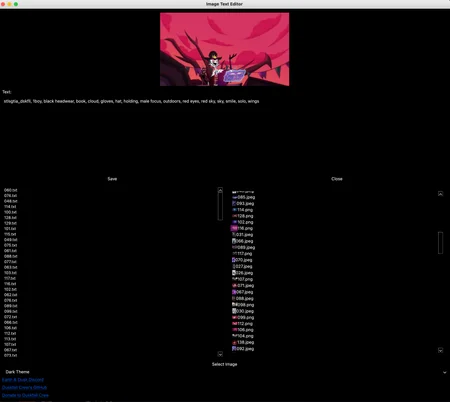
Task: Open the Earth & Dusk Discord link
Action: pyautogui.click(x=23, y=380)
